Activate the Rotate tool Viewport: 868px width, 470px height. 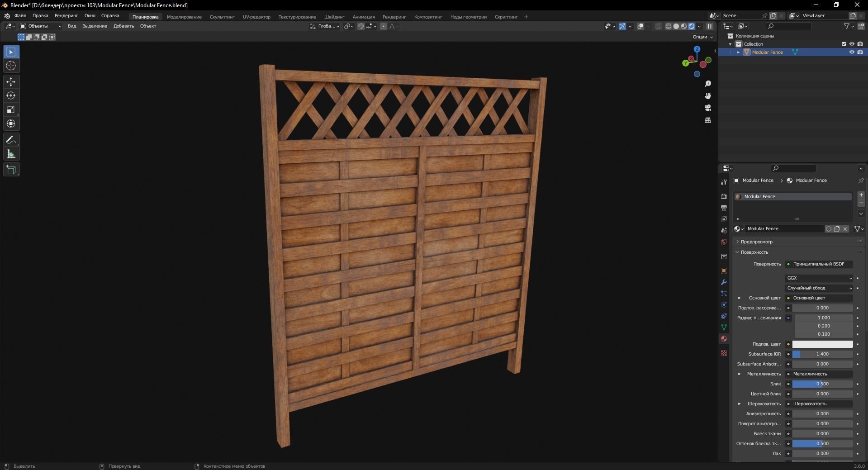(x=11, y=96)
